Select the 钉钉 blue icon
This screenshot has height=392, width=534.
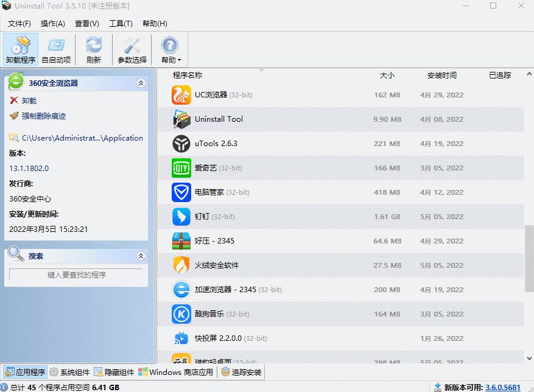click(x=181, y=217)
